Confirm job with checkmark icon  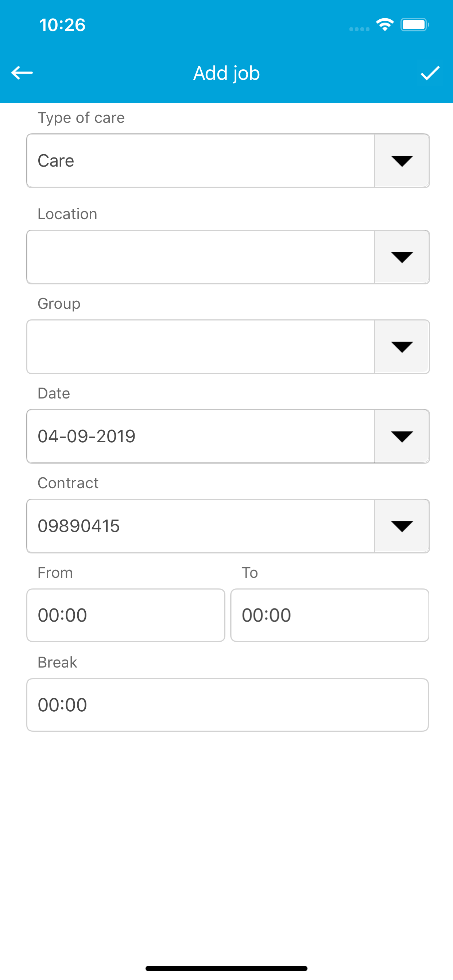(x=430, y=73)
